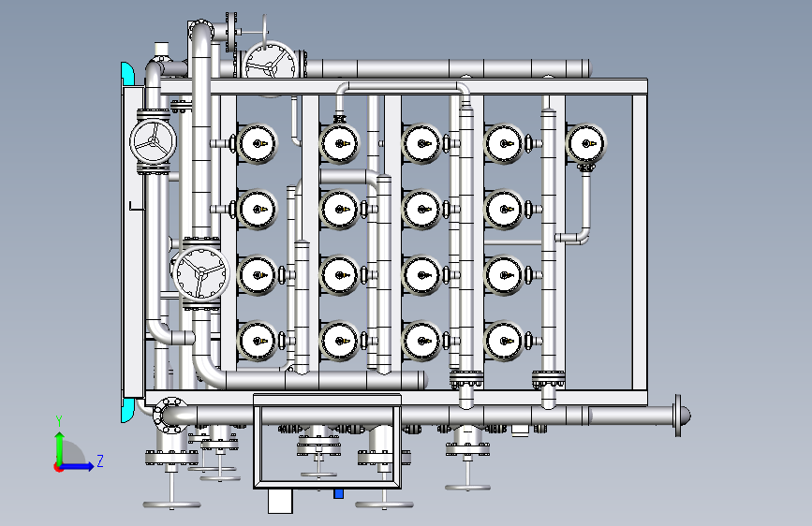Screen dimensions: 812x526
Task: Click the red origin dot of the axis triad
Action: click(x=58, y=467)
